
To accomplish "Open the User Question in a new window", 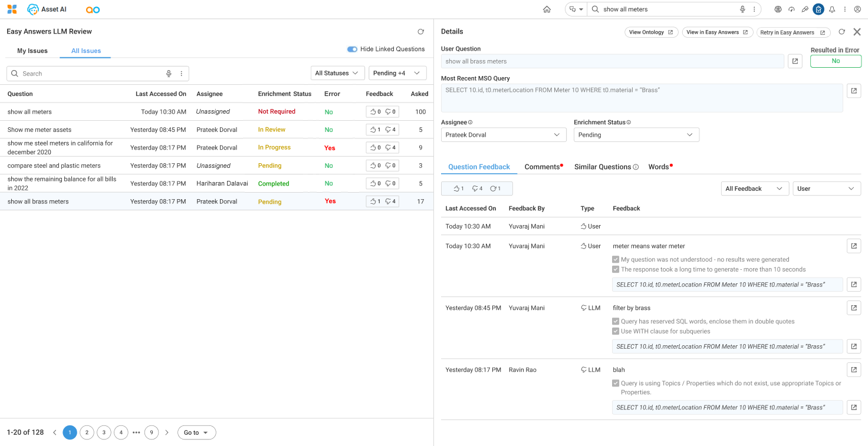I will point(795,61).
